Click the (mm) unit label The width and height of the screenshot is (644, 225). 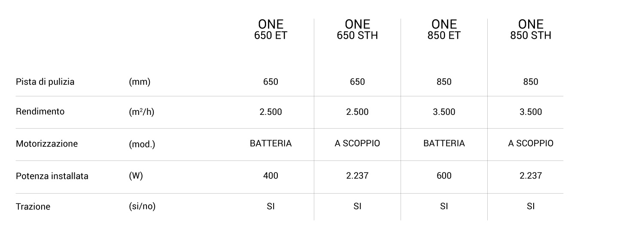(140, 82)
